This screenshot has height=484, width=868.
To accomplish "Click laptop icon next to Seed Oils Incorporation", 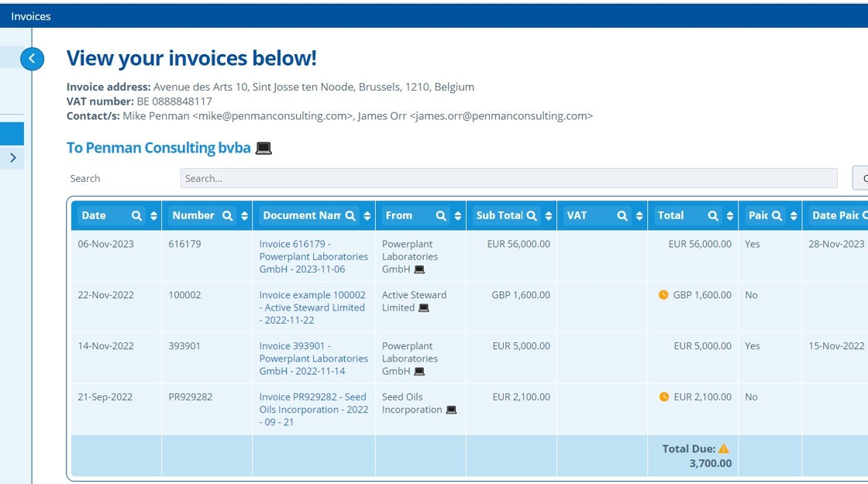I will click(x=451, y=410).
